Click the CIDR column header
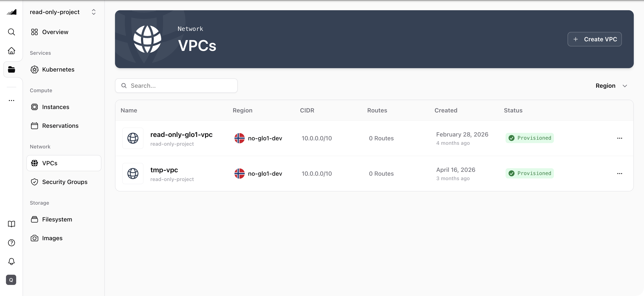This screenshot has width=644, height=296. point(307,110)
